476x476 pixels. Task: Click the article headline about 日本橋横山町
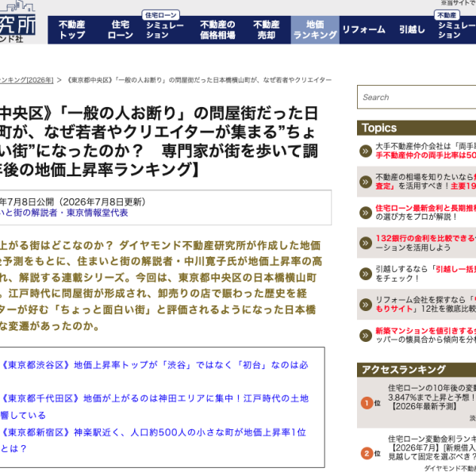click(x=159, y=141)
